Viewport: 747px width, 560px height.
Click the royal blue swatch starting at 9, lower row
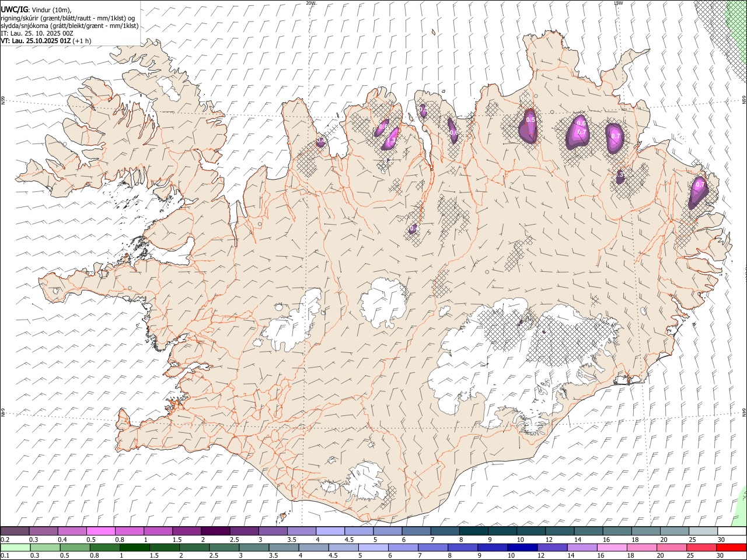(493, 547)
